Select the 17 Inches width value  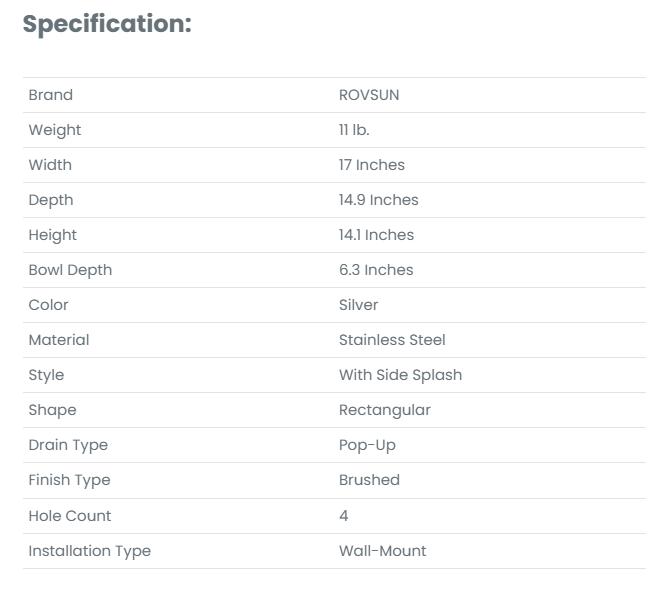coord(371,165)
